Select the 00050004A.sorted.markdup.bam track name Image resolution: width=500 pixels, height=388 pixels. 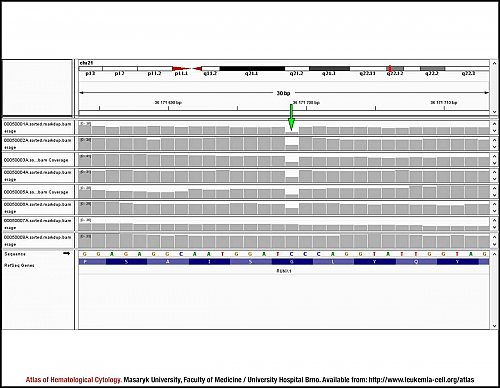click(x=38, y=172)
